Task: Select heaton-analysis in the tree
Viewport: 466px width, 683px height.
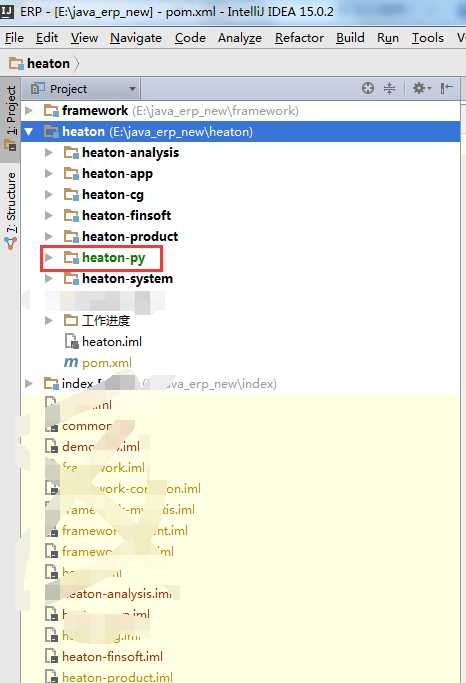Action: 130,152
